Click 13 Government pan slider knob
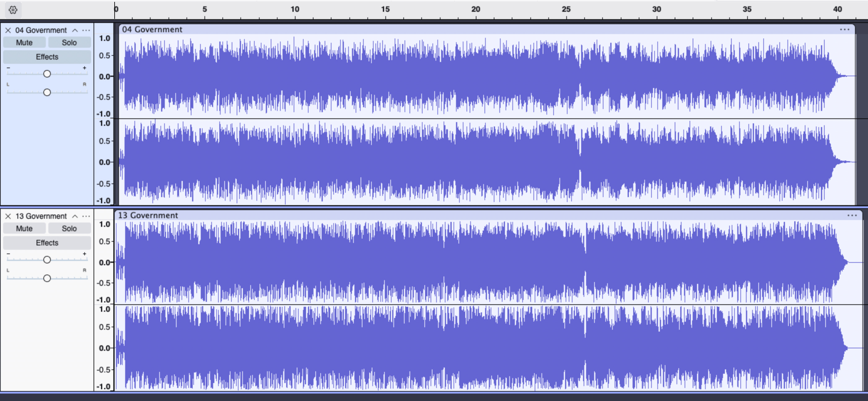The width and height of the screenshot is (868, 401). pos(47,278)
